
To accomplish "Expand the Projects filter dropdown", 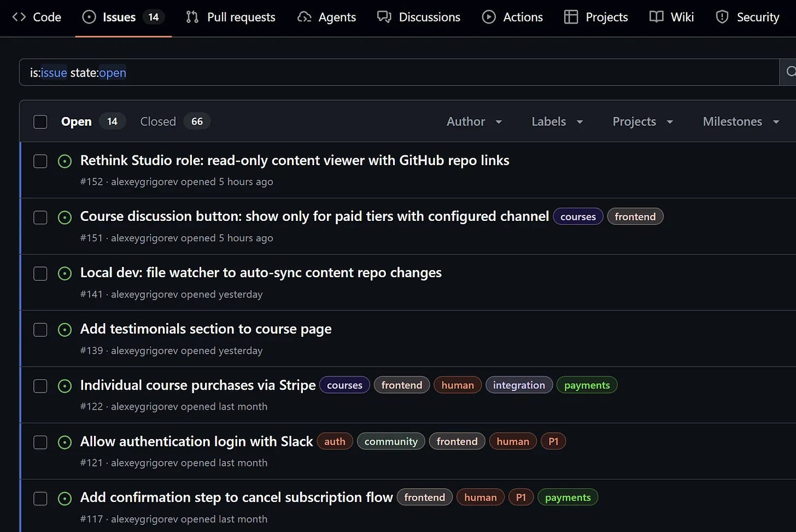I will pos(643,121).
